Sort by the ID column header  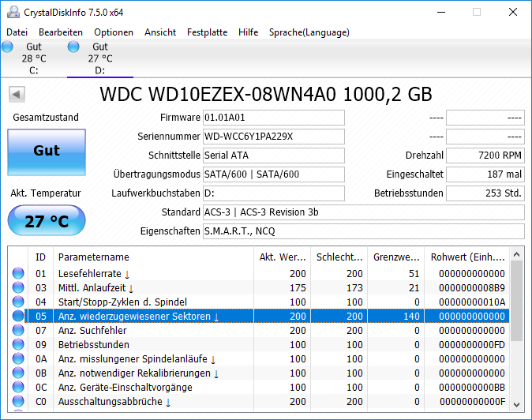(40, 257)
